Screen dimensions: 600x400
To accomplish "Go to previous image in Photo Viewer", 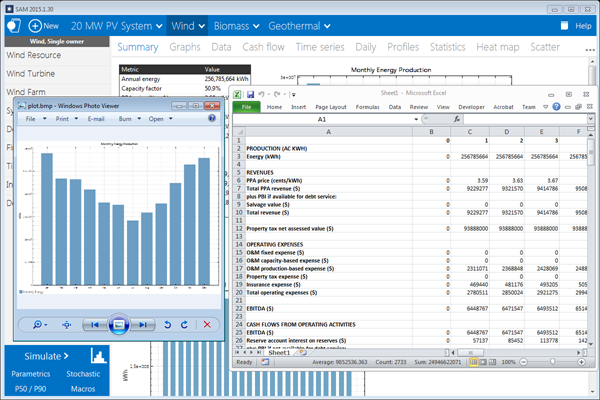I will [95, 324].
